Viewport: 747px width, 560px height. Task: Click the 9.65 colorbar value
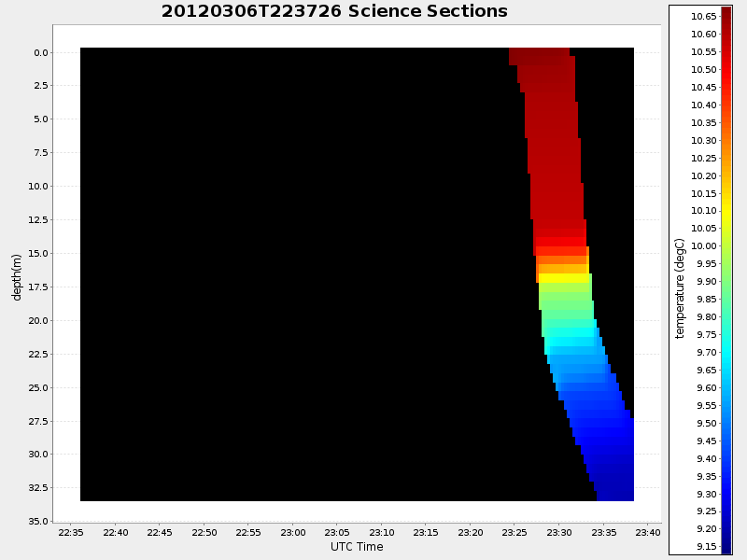pyautogui.click(x=707, y=370)
